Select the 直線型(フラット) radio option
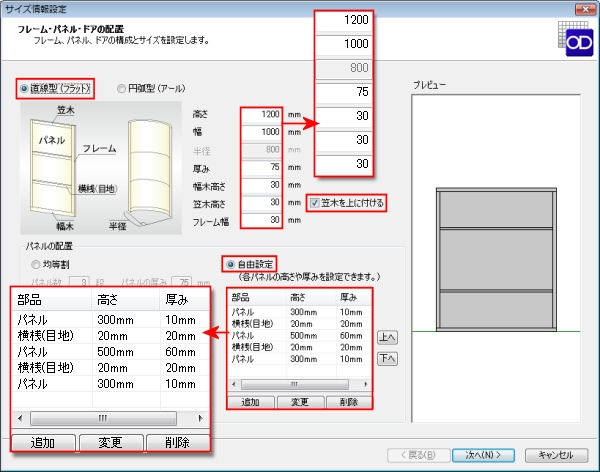This screenshot has height=472, width=600. 26,88
